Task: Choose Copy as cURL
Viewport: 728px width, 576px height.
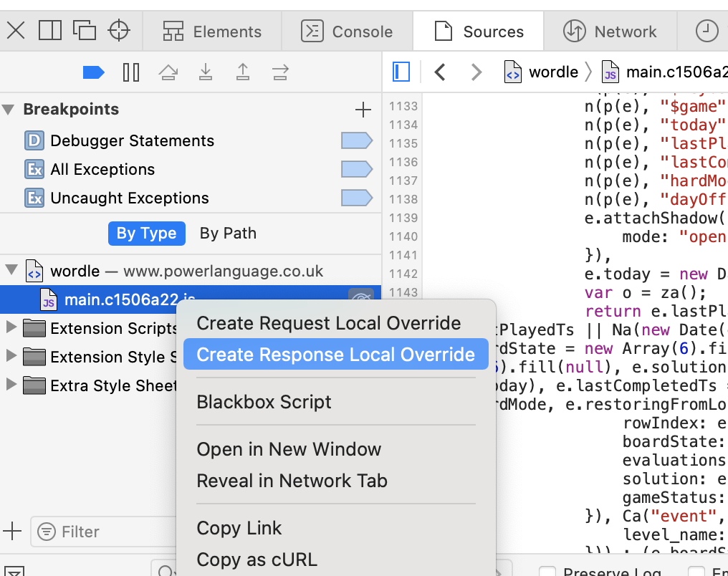Action: tap(336, 560)
